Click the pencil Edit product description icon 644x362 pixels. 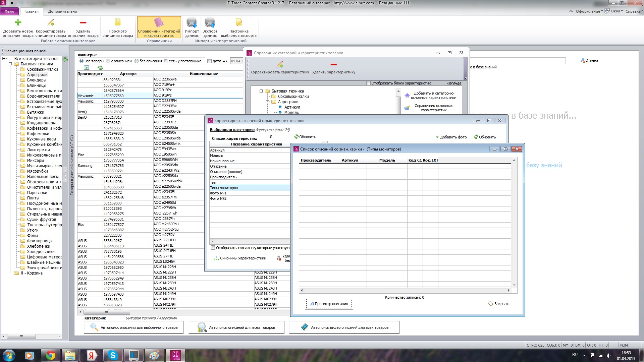click(51, 22)
